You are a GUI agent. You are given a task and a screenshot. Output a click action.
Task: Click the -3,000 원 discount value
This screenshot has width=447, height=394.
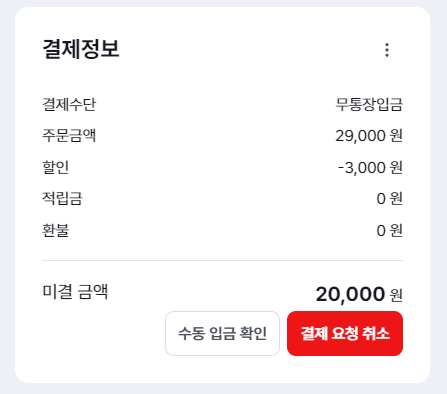[370, 167]
